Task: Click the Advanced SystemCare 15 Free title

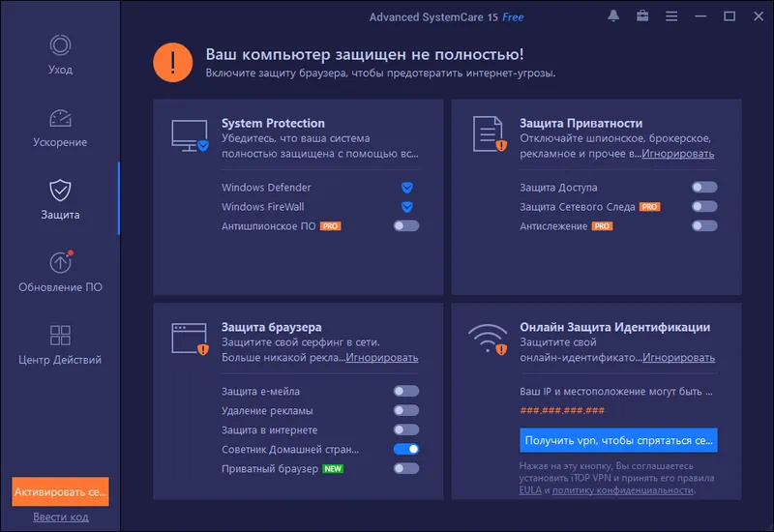Action: [x=446, y=17]
